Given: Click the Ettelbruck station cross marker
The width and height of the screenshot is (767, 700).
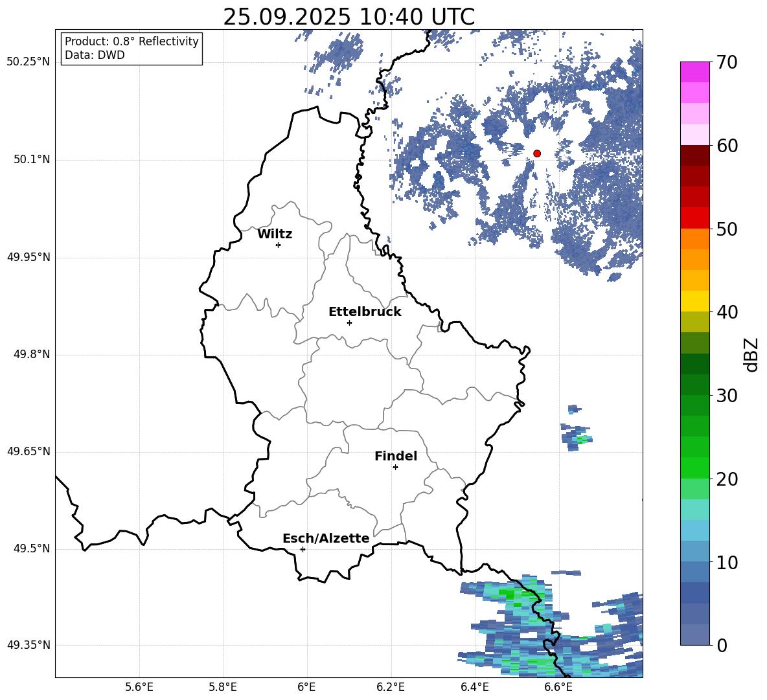Looking at the screenshot, I should pos(349,322).
